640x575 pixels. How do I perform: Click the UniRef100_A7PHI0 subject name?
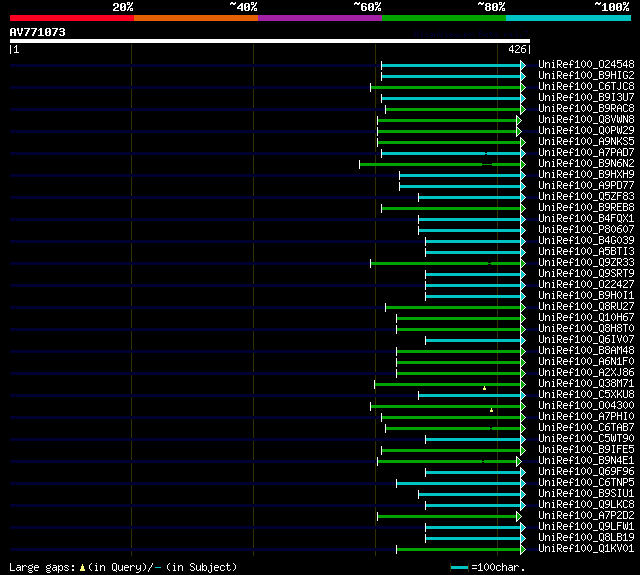tap(586, 417)
